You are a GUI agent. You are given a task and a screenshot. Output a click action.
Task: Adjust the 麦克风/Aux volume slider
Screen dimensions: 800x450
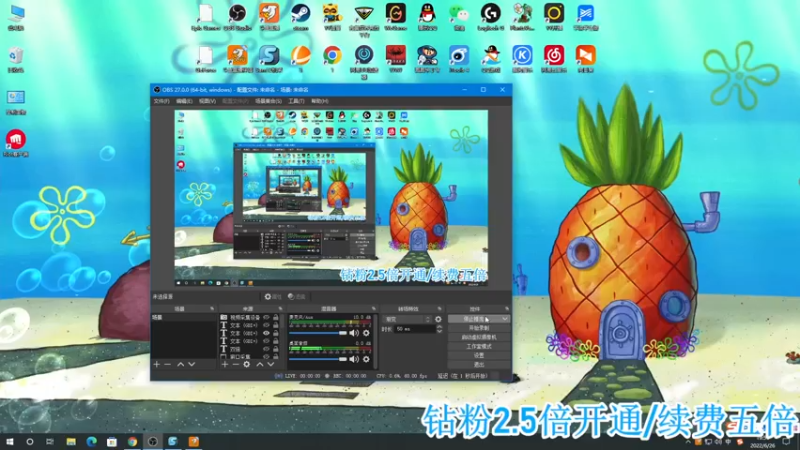(x=318, y=333)
